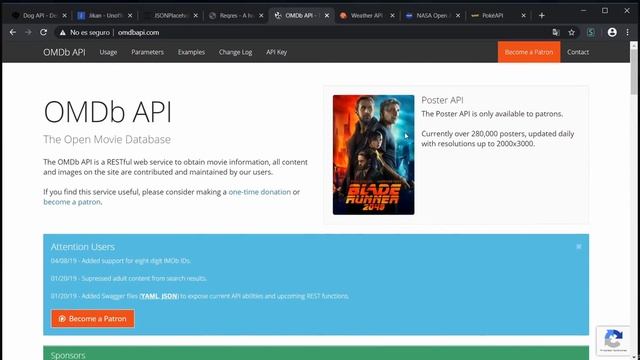Open the Chrome three-dot menu
Image resolution: width=640 pixels, height=360 pixels.
click(627, 32)
